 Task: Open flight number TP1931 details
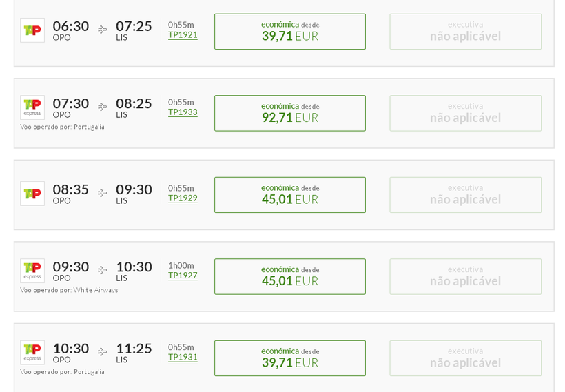183,358
